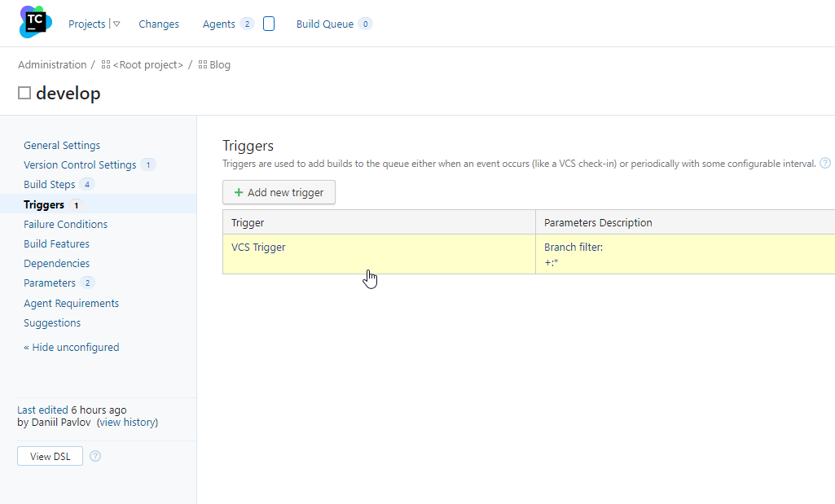
Task: Click the agents status square icon
Action: [x=269, y=24]
